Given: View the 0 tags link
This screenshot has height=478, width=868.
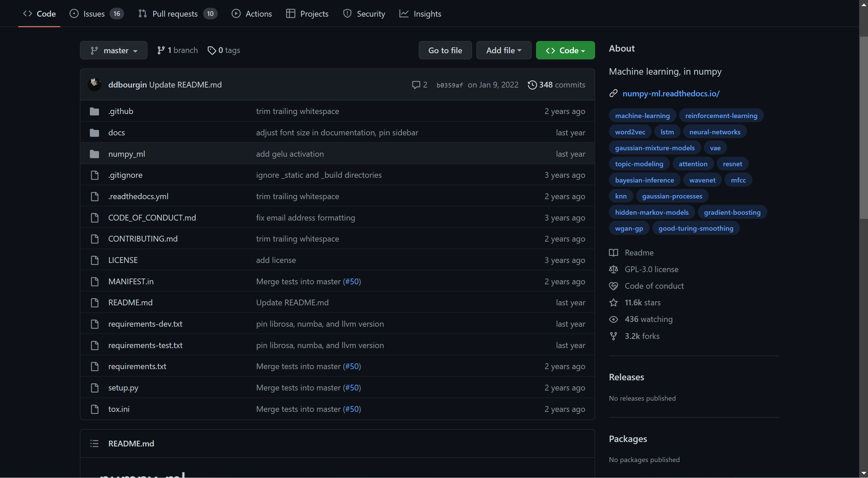Looking at the screenshot, I should tap(224, 50).
